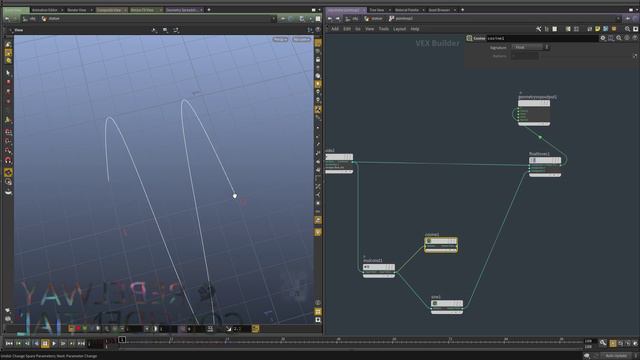Open the No cam dropdown in viewport
The height and width of the screenshot is (360, 640).
302,39
